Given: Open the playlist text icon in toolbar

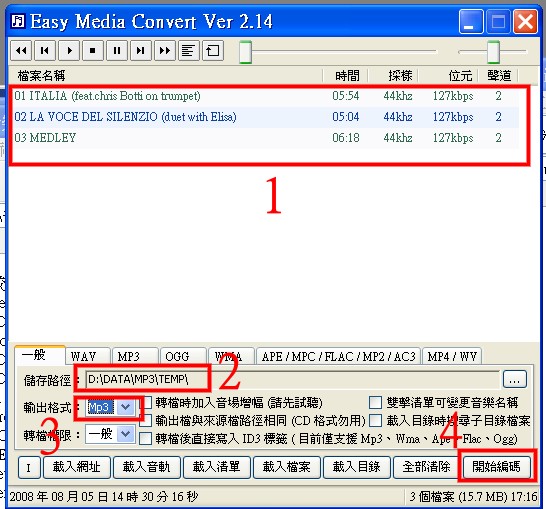Looking at the screenshot, I should [x=188, y=51].
